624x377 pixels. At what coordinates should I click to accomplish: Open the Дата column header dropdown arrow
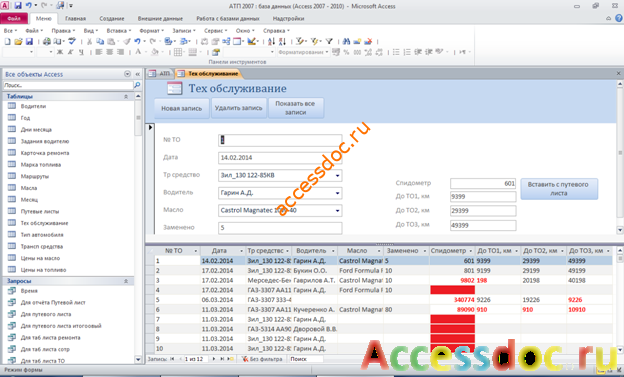coord(241,251)
